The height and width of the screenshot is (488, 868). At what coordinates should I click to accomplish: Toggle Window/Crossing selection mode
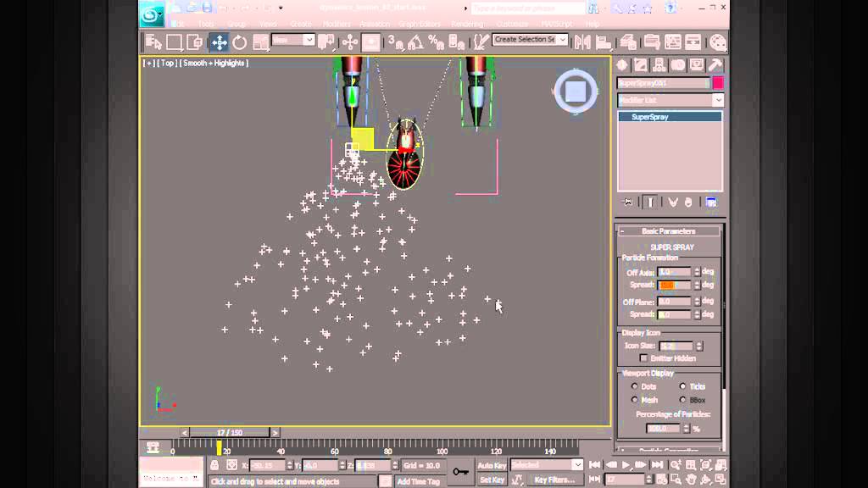[194, 42]
